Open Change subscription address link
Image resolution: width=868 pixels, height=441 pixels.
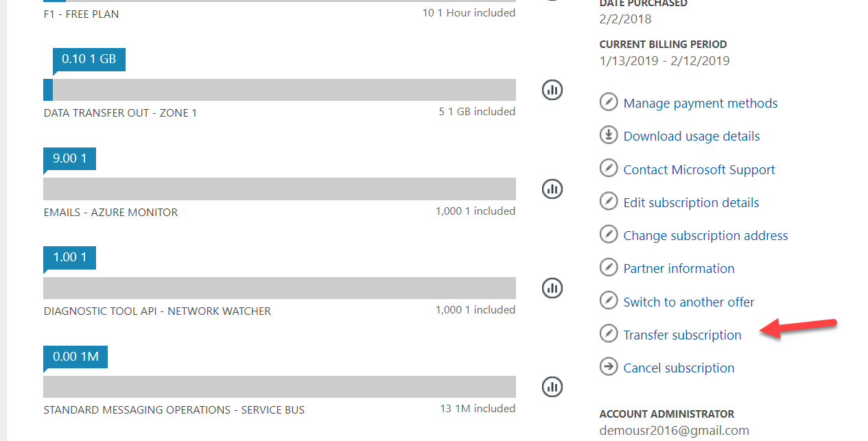point(705,235)
